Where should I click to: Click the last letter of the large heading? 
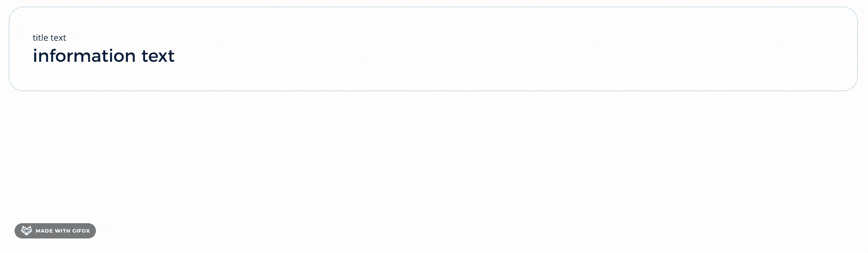point(172,56)
